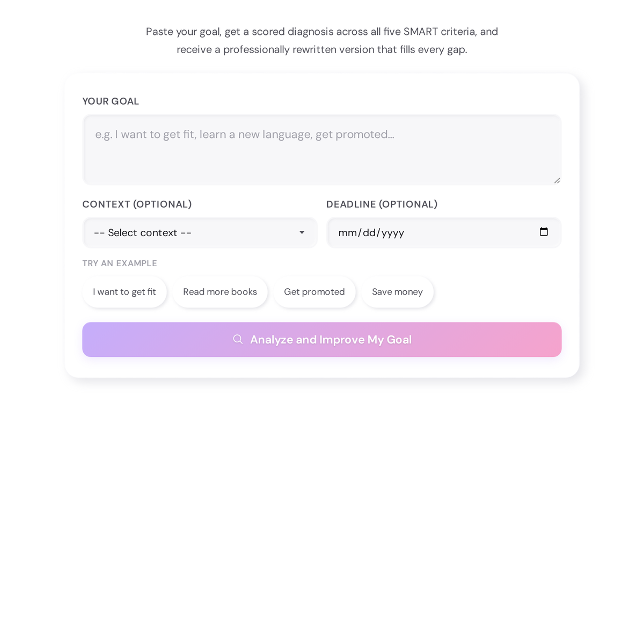Click the "TRY AN EXAMPLE" heading
644x644 pixels.
[120, 263]
